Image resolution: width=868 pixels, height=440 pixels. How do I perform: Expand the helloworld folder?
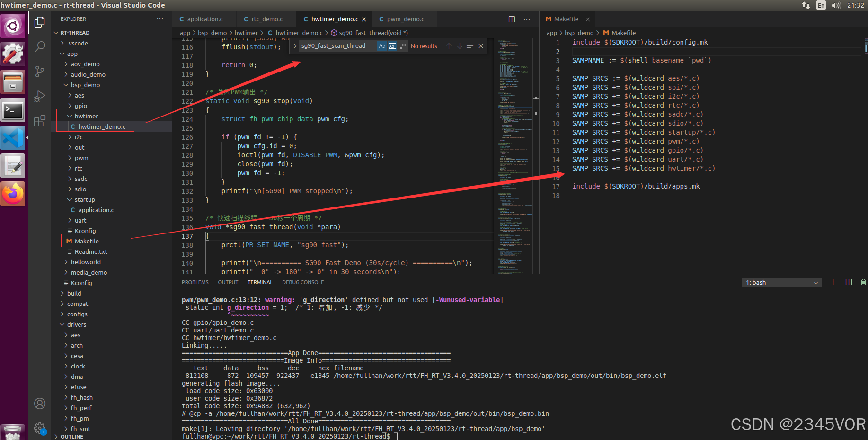click(112, 262)
